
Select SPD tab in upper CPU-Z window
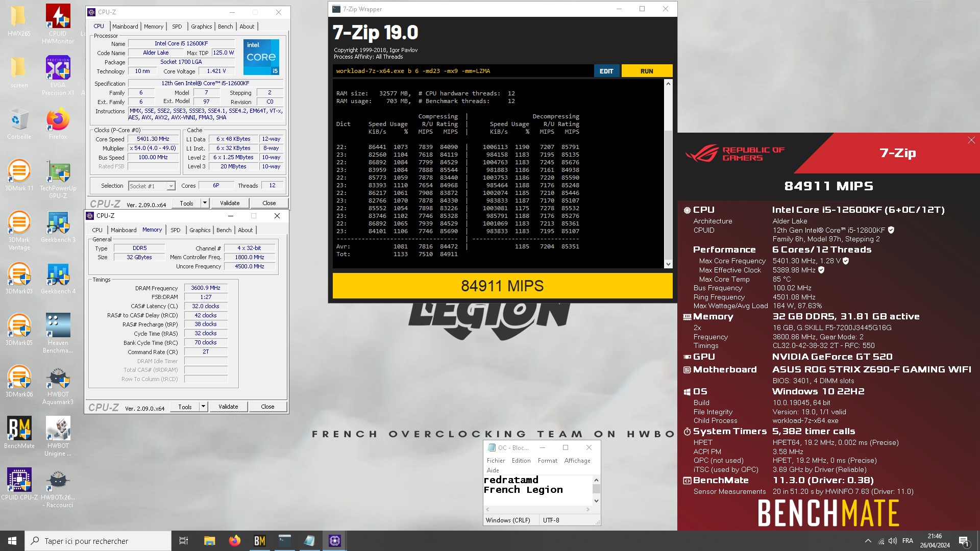click(177, 27)
